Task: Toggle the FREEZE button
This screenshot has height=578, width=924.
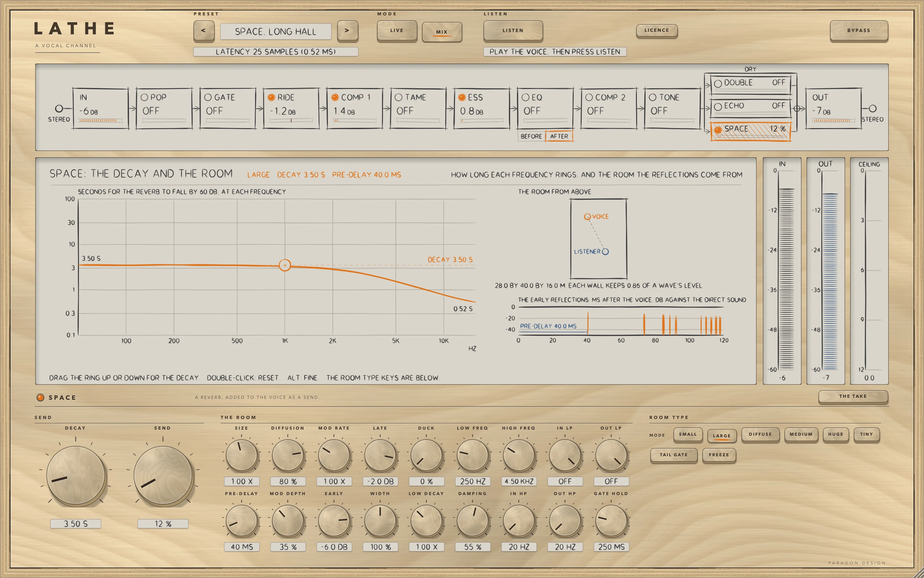Action: 719,455
